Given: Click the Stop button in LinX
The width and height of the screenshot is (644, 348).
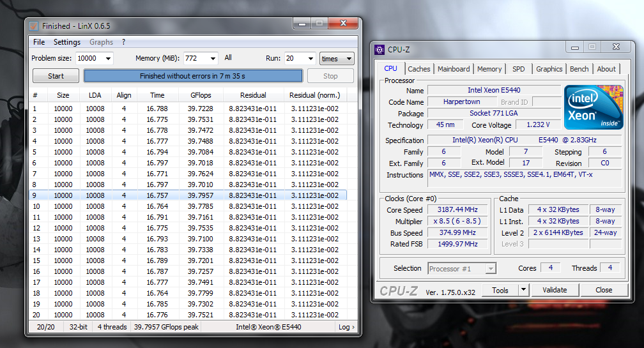Looking at the screenshot, I should pos(330,76).
